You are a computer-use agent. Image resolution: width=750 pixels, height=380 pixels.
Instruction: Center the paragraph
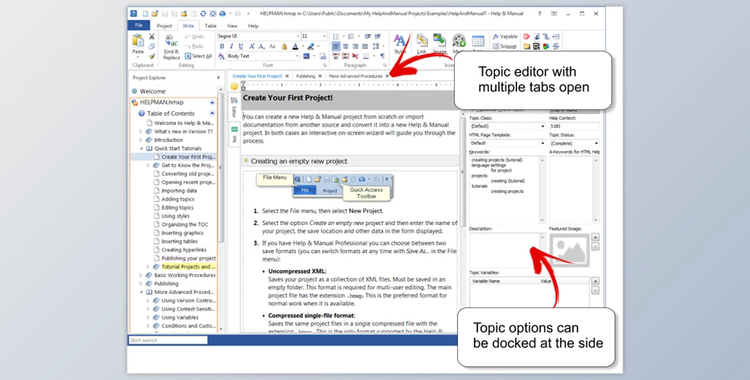345,46
